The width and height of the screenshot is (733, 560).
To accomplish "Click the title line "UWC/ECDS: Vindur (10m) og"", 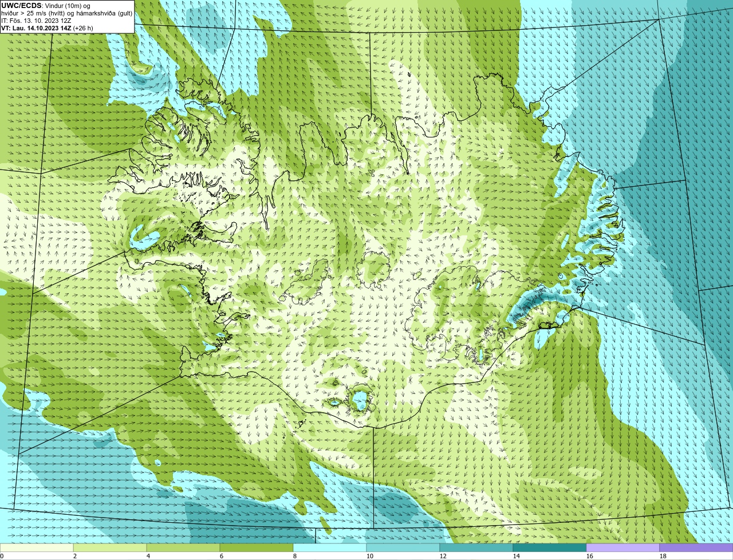I will (x=46, y=6).
